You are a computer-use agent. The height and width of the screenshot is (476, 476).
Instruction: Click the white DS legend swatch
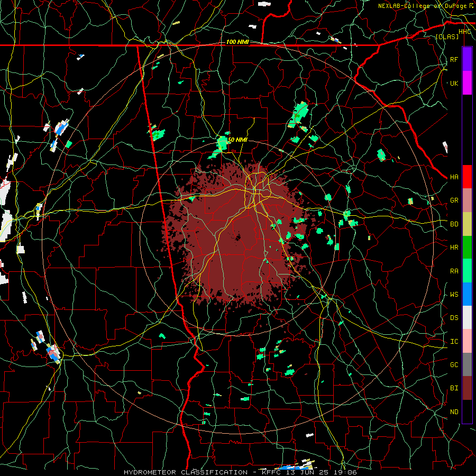pos(467,317)
